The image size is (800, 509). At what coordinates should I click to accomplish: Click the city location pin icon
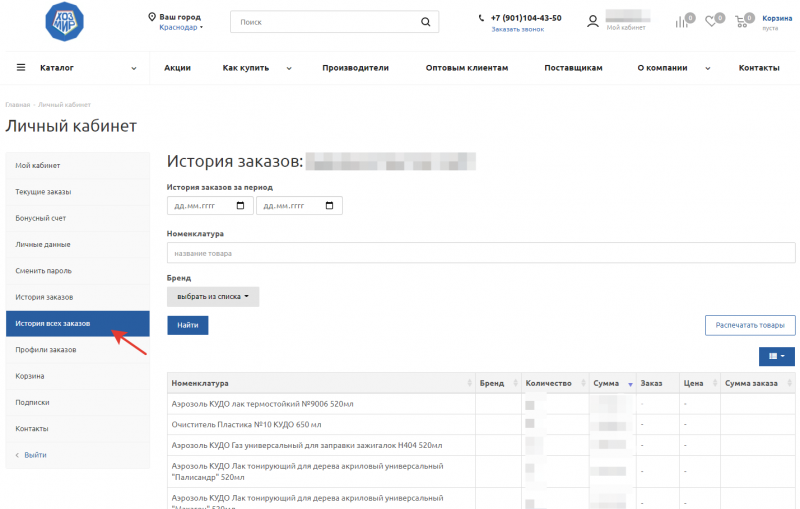click(152, 17)
